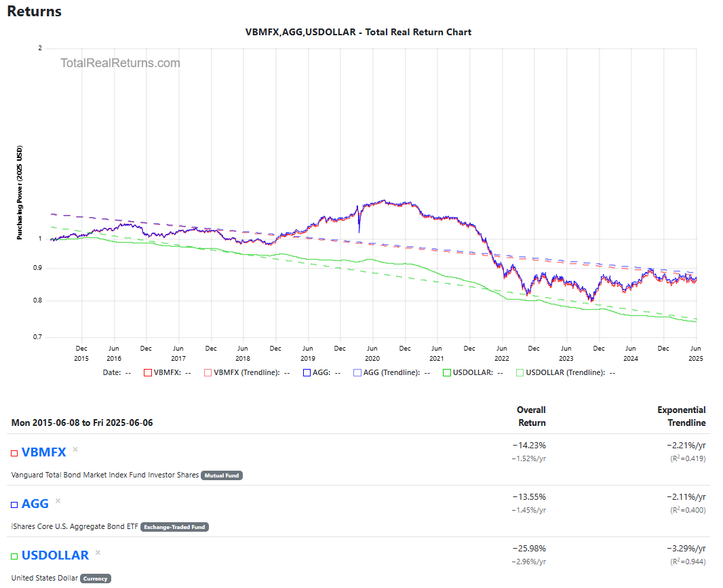The height and width of the screenshot is (588, 723).
Task: Click iShares Core U.S. Aggregate Bond ETF description
Action: coord(75,527)
